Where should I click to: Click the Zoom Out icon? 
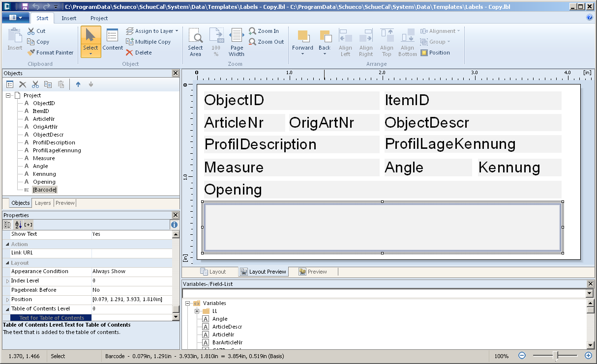(266, 42)
